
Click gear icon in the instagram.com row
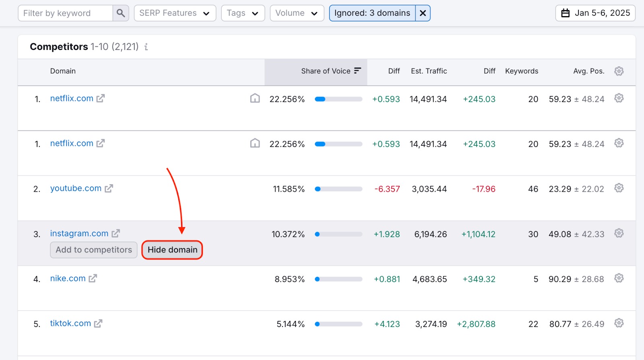pyautogui.click(x=619, y=233)
